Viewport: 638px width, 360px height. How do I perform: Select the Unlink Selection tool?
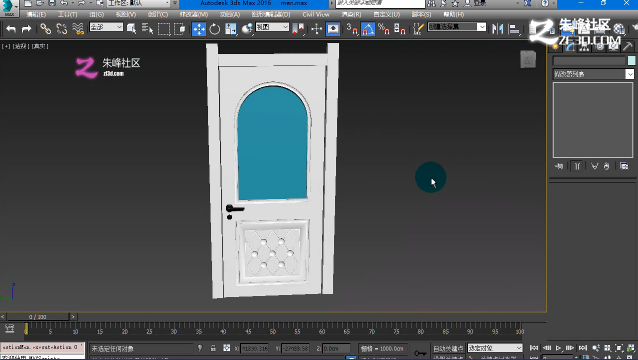[x=61, y=29]
